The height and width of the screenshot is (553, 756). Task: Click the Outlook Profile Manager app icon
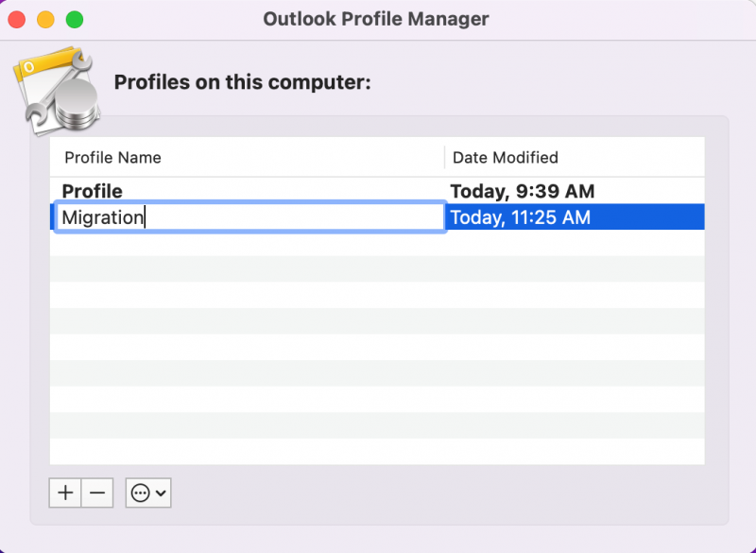tap(57, 90)
